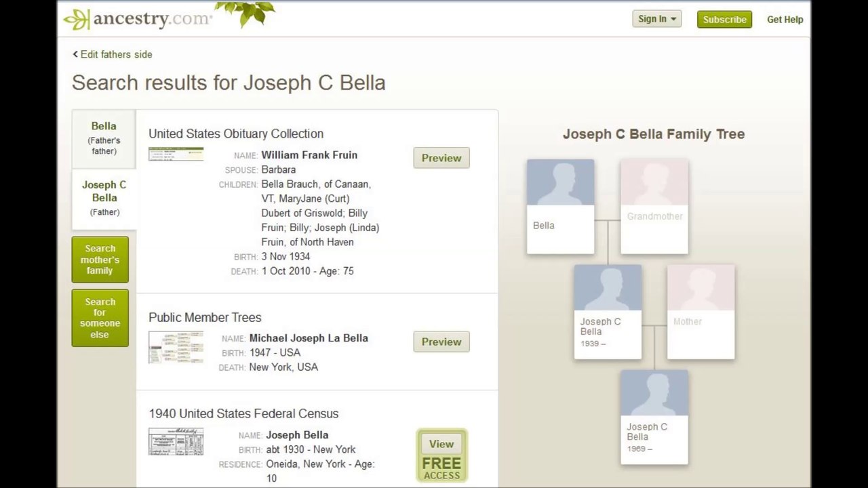Click the spouse name Barbara

click(x=278, y=169)
